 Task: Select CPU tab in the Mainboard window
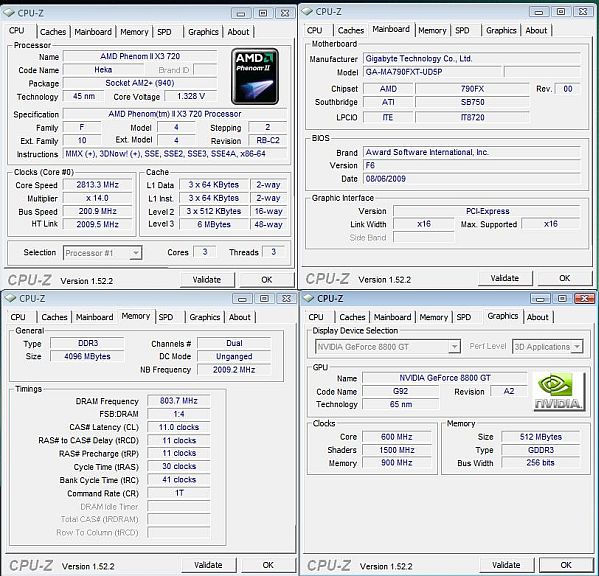(x=314, y=30)
